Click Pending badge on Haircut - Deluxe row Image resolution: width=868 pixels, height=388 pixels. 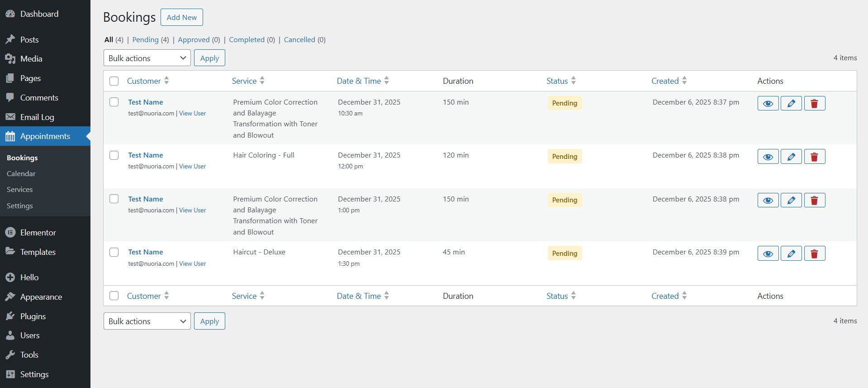tap(564, 254)
